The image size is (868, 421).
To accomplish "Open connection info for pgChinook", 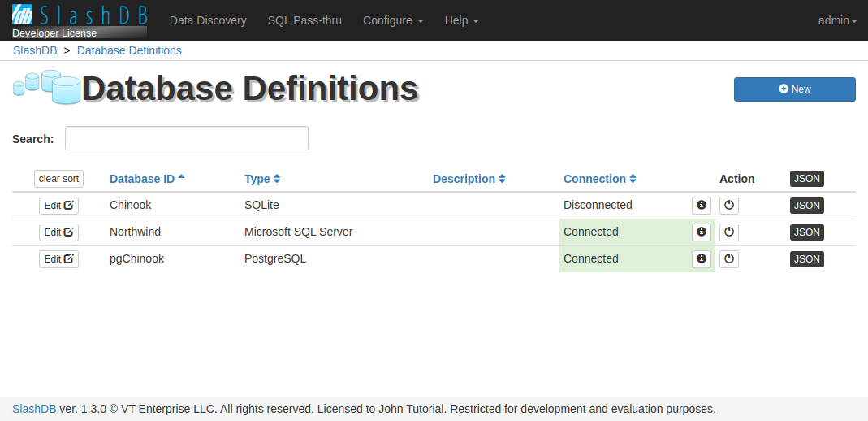I will (702, 258).
